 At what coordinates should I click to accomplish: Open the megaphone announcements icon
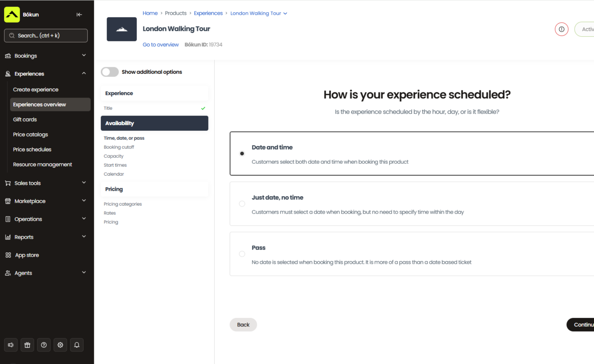(11, 345)
